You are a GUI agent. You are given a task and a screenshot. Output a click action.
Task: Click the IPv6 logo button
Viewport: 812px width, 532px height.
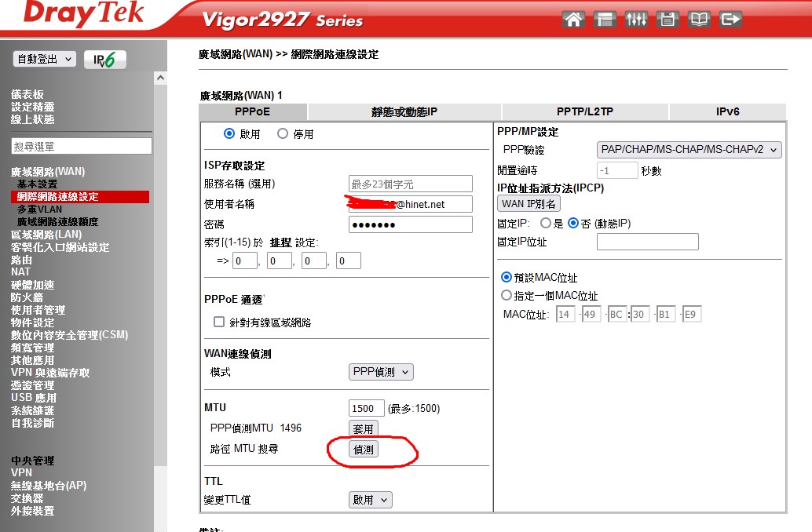[104, 60]
